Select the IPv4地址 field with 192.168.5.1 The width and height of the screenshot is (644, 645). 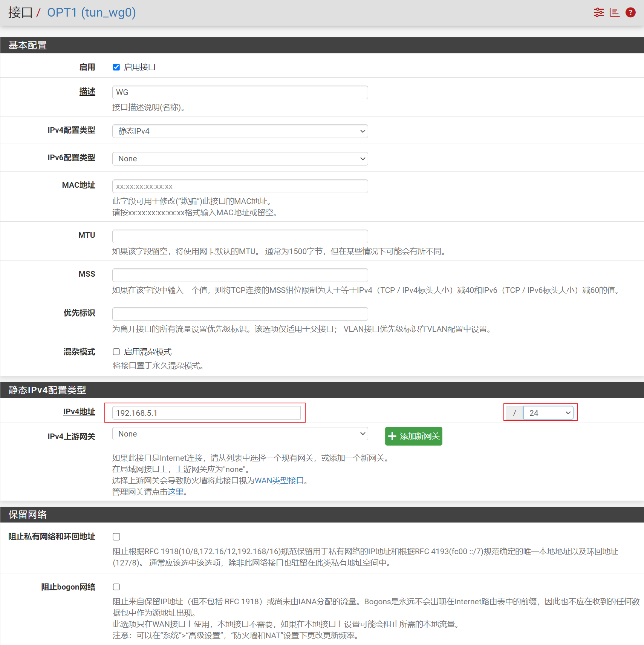click(x=207, y=413)
